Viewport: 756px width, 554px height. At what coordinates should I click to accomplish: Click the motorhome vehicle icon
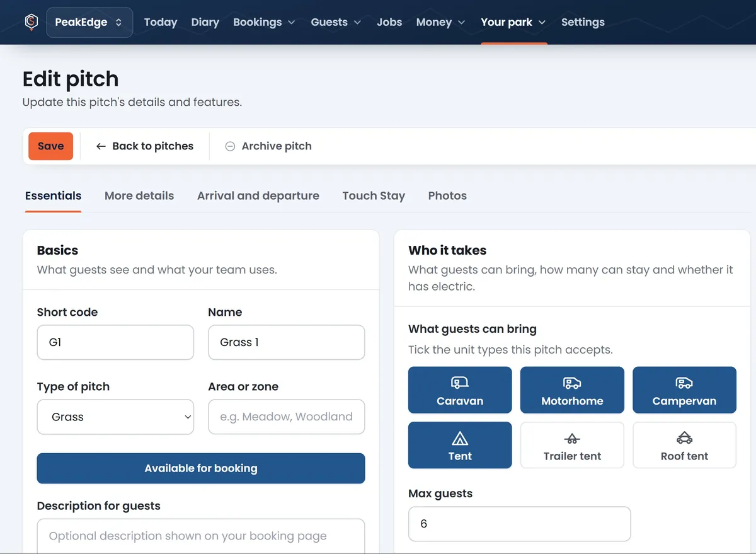(572, 383)
